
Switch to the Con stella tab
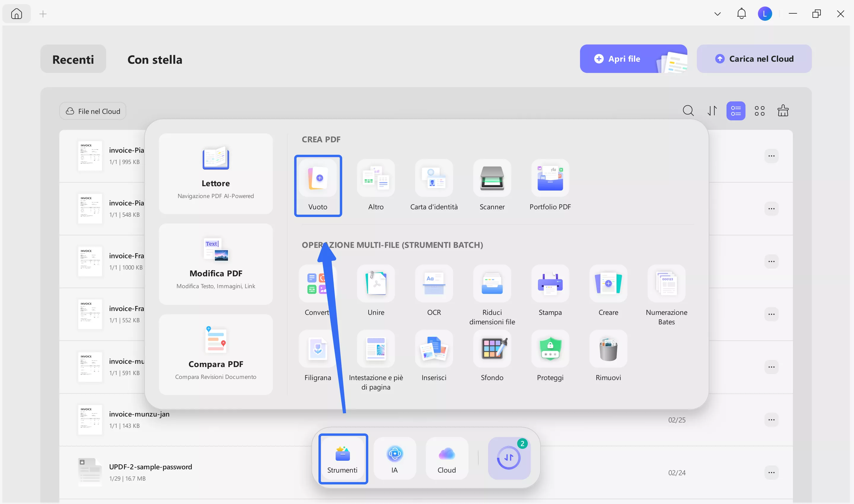[x=155, y=59]
